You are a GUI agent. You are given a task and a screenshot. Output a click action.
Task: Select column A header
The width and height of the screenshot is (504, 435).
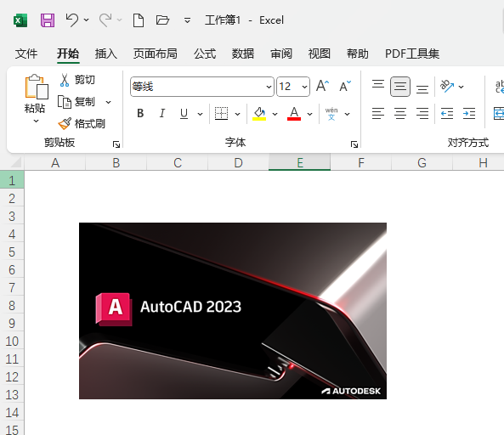coord(55,162)
